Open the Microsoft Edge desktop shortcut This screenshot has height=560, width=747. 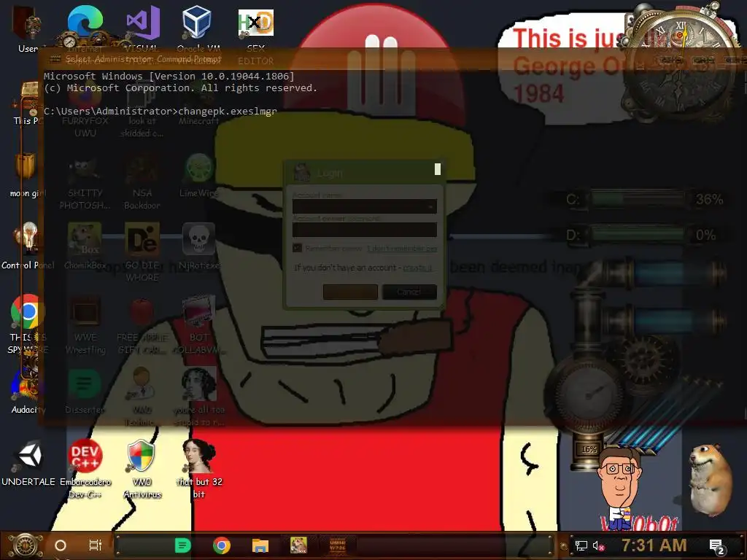pos(85,23)
